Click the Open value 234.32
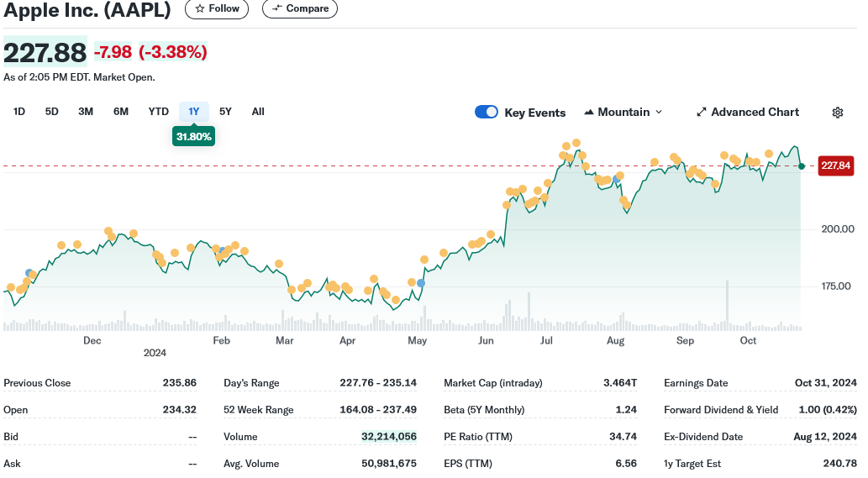This screenshot has height=478, width=868. pyautogui.click(x=179, y=410)
